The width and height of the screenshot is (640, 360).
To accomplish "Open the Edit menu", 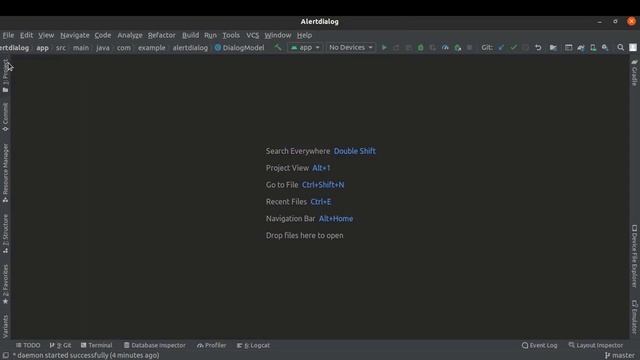I will (x=26, y=35).
